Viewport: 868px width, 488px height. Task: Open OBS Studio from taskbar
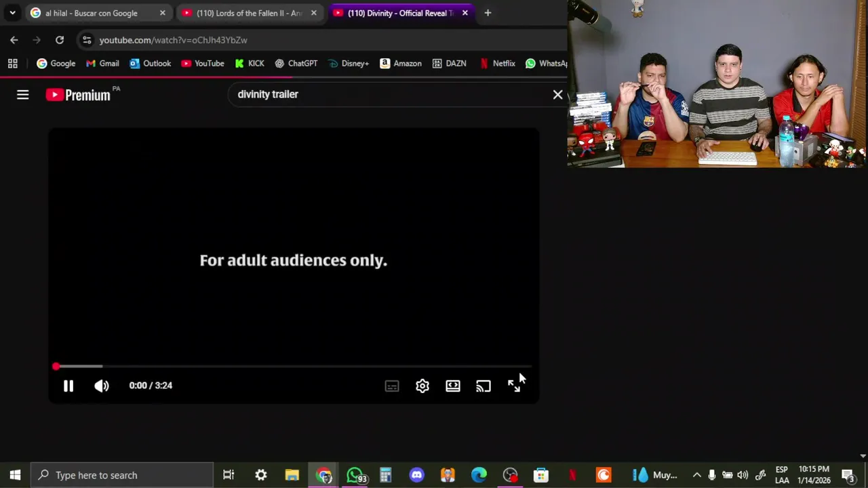pyautogui.click(x=510, y=475)
